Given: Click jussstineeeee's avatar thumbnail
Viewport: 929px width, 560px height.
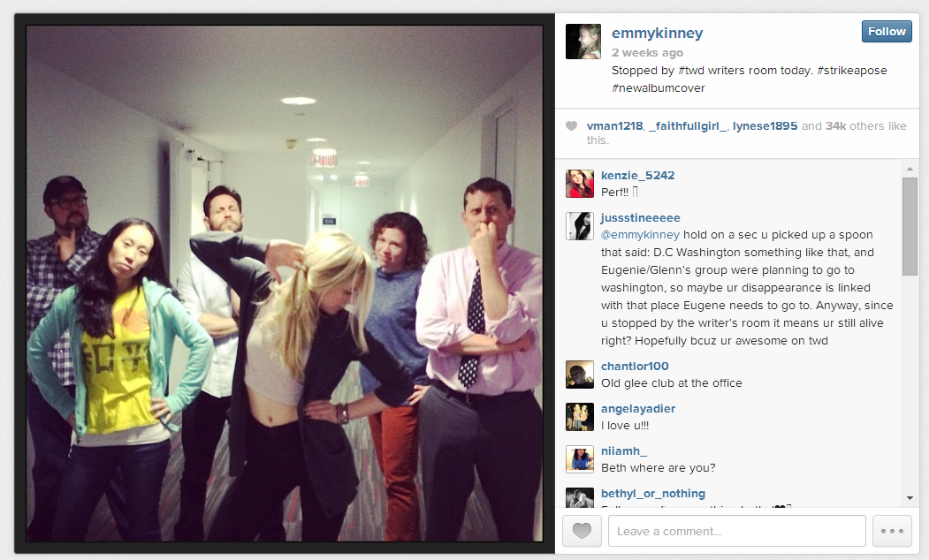Looking at the screenshot, I should [x=580, y=226].
